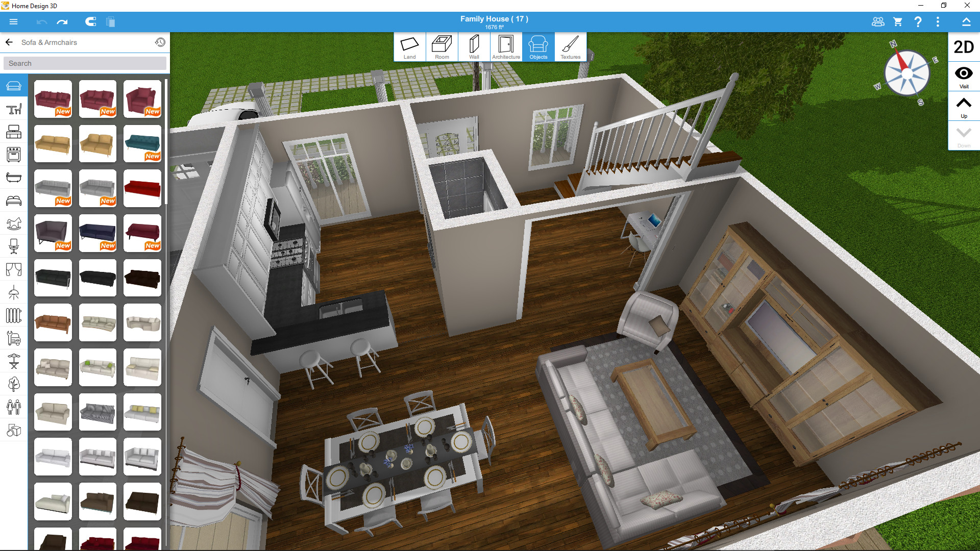Select the Architecture tool
The width and height of the screenshot is (980, 551).
(x=504, y=47)
